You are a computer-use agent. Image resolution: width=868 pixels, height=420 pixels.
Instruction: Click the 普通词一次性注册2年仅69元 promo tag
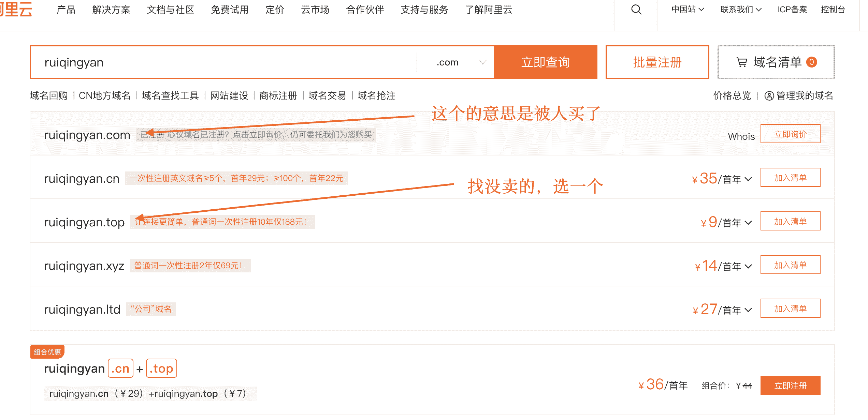[x=190, y=266]
